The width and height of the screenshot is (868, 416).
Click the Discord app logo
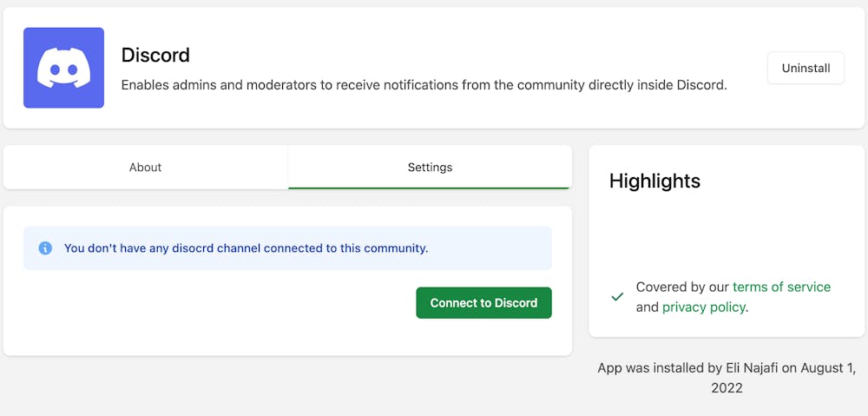click(x=63, y=68)
